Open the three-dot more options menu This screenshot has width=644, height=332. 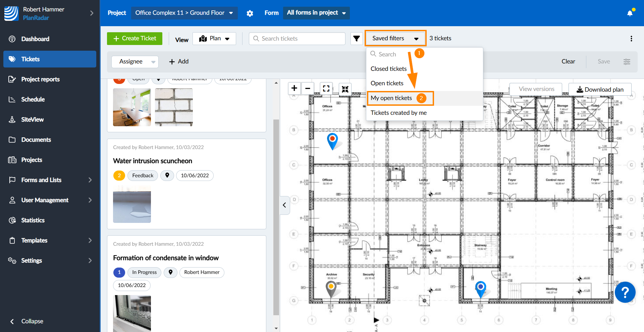631,39
